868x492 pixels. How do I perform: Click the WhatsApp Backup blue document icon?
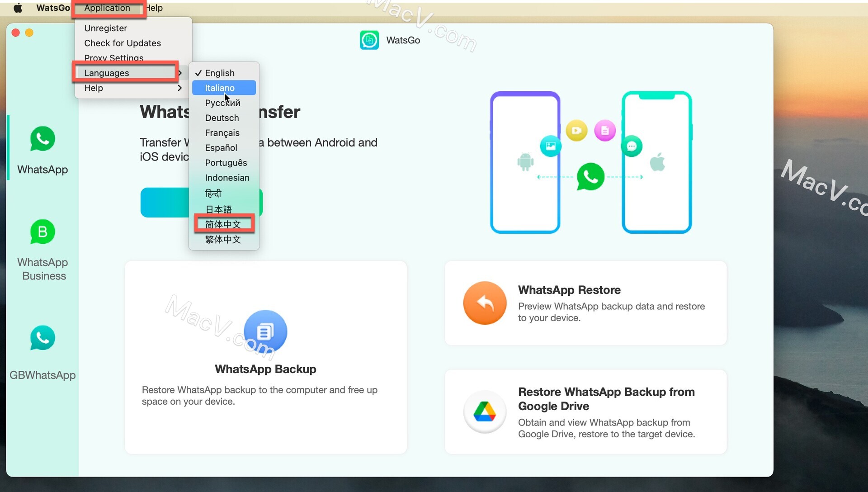pos(265,331)
